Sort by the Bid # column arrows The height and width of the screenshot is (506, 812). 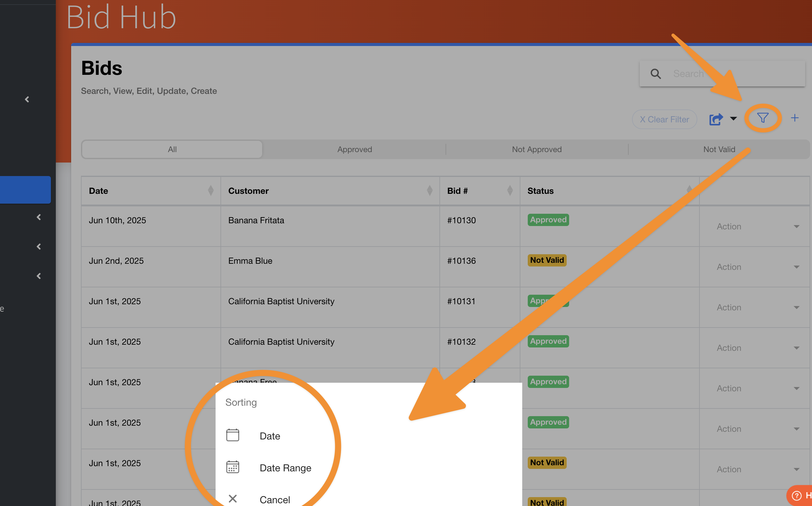[510, 190]
